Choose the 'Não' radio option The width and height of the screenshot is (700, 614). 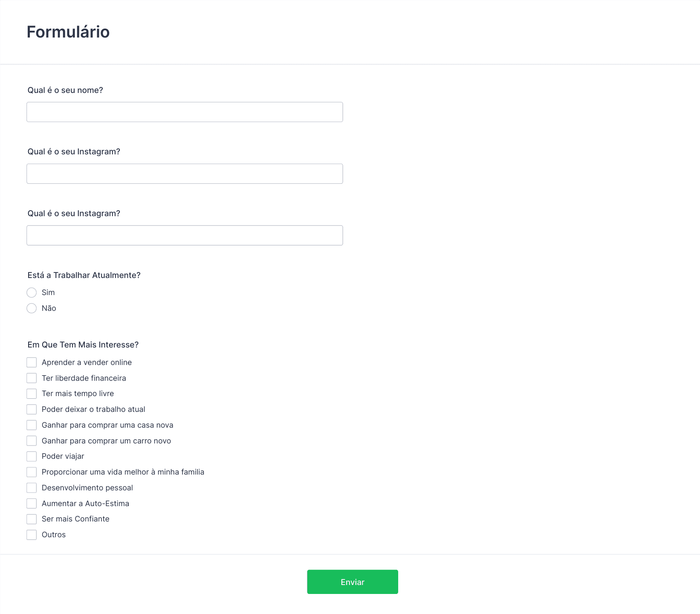coord(32,308)
